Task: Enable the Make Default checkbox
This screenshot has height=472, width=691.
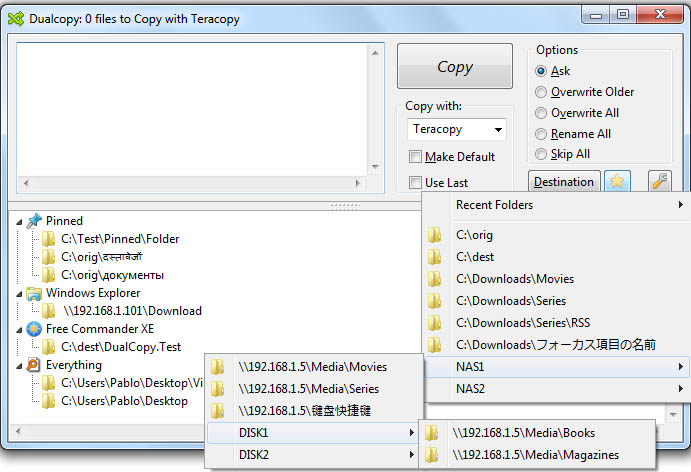Action: 415,157
